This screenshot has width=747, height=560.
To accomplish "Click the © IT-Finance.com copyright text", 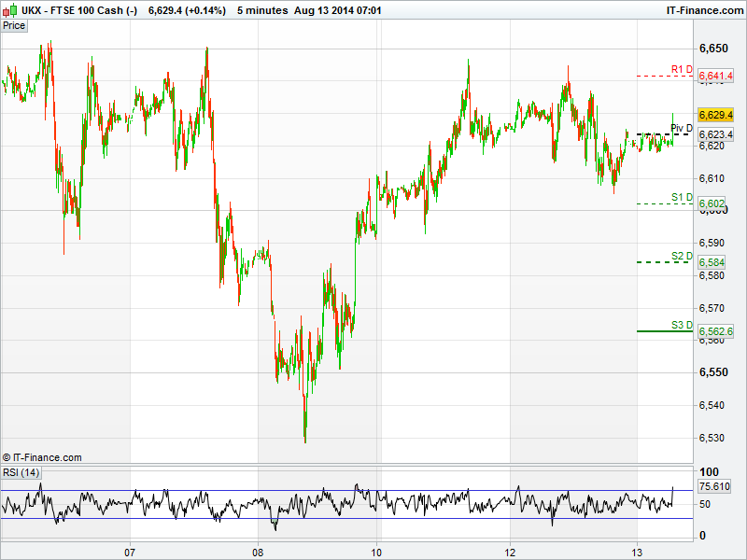I will point(42,457).
